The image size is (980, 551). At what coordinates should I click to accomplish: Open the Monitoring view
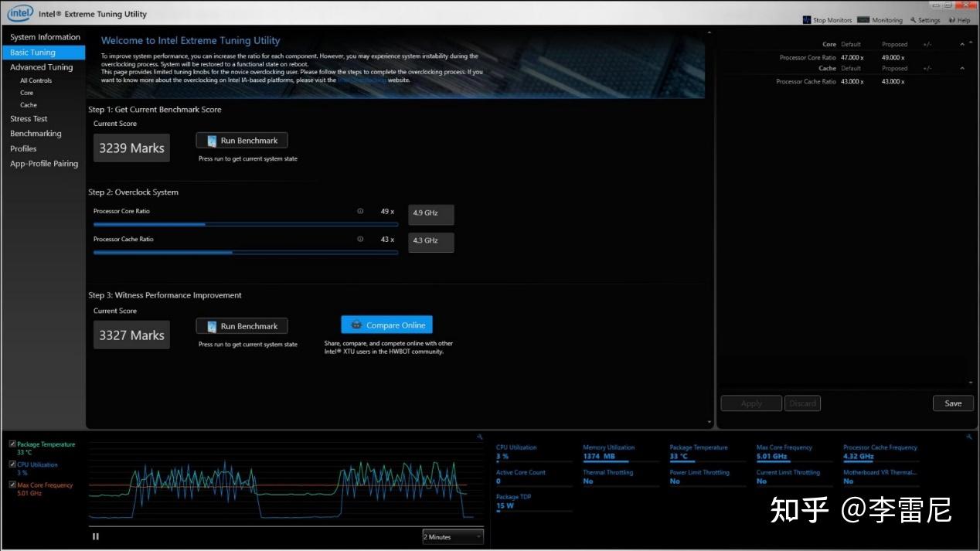(880, 20)
